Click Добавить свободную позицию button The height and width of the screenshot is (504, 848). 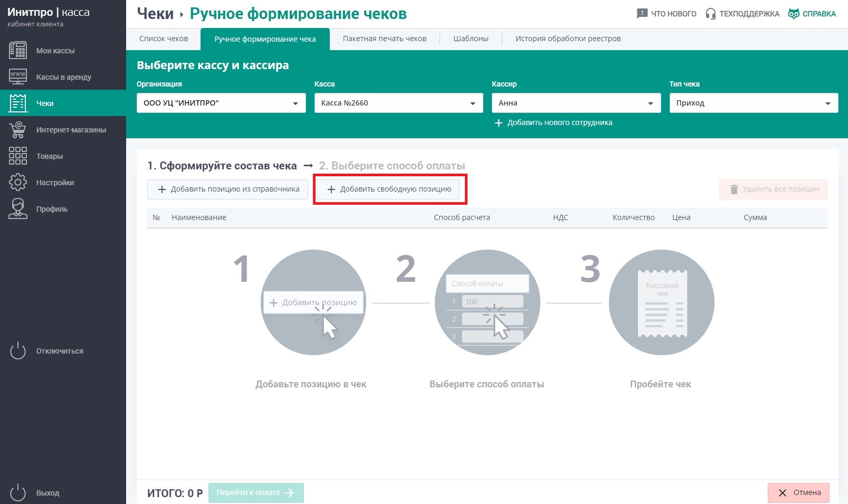(x=389, y=189)
